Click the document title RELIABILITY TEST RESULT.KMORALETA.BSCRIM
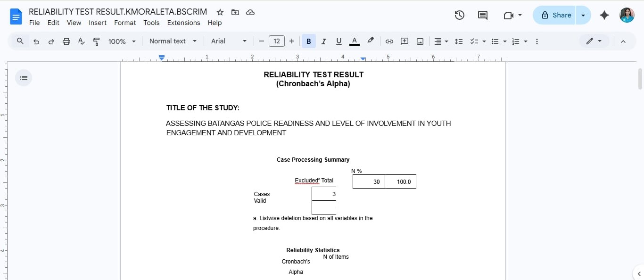644x280 pixels. pyautogui.click(x=118, y=12)
